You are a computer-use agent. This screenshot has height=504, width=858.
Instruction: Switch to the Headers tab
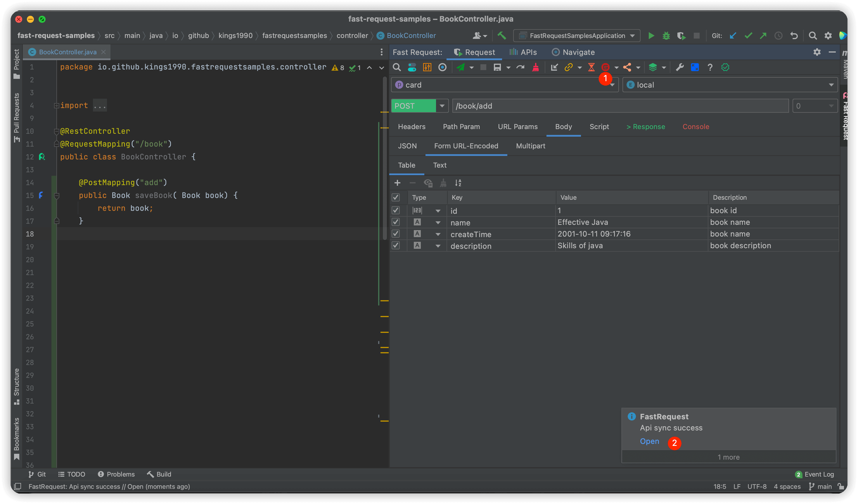(411, 127)
